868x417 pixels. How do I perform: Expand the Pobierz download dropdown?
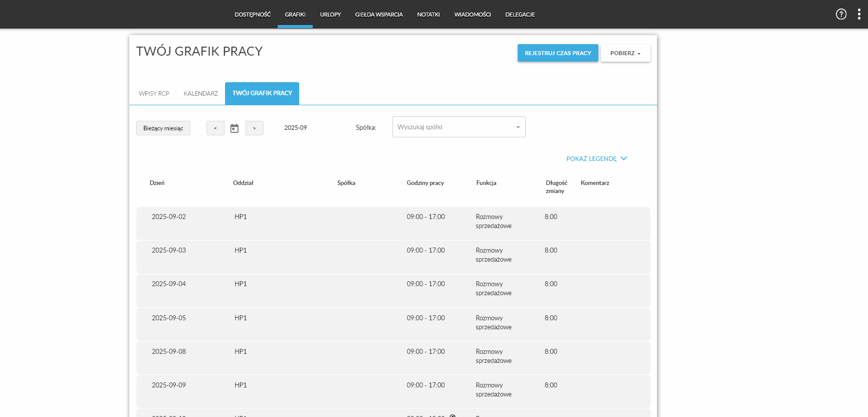pos(625,53)
